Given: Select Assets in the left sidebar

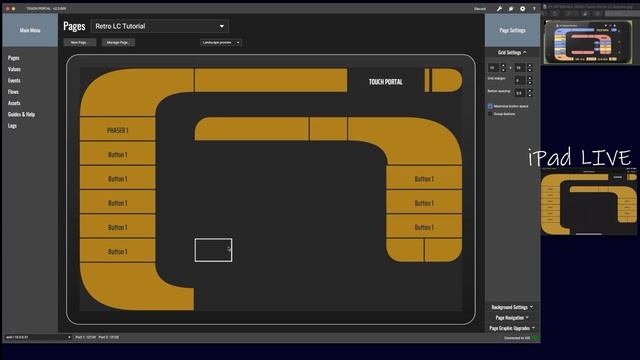Looking at the screenshot, I should pyautogui.click(x=14, y=103).
